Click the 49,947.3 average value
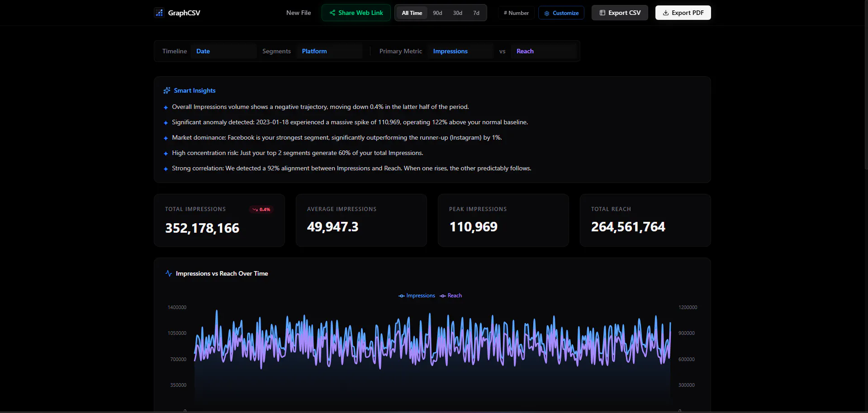Screen dimensions: 868x413 [332, 227]
